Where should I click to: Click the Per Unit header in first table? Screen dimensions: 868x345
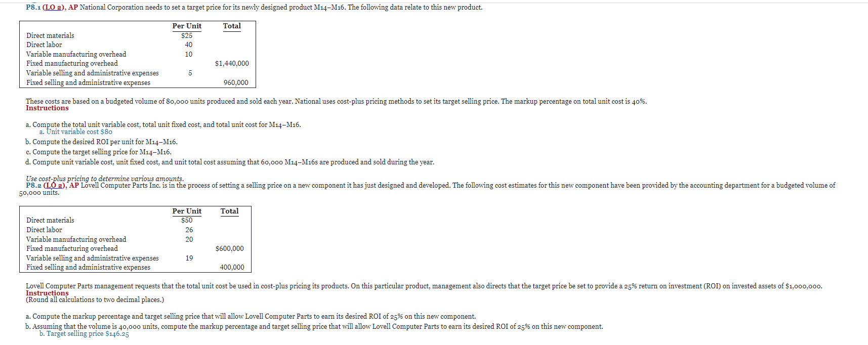point(187,26)
